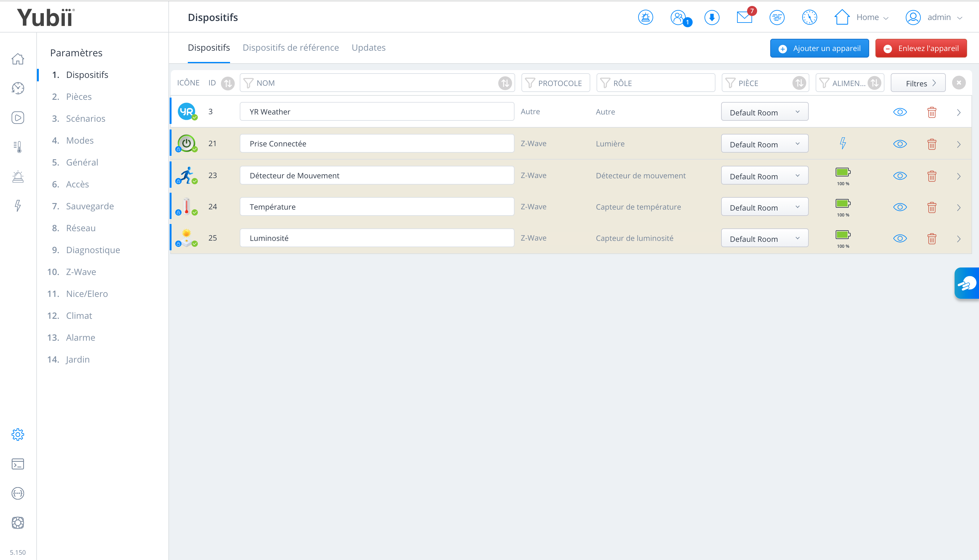
Task: Clear filters with the X button
Action: (959, 83)
